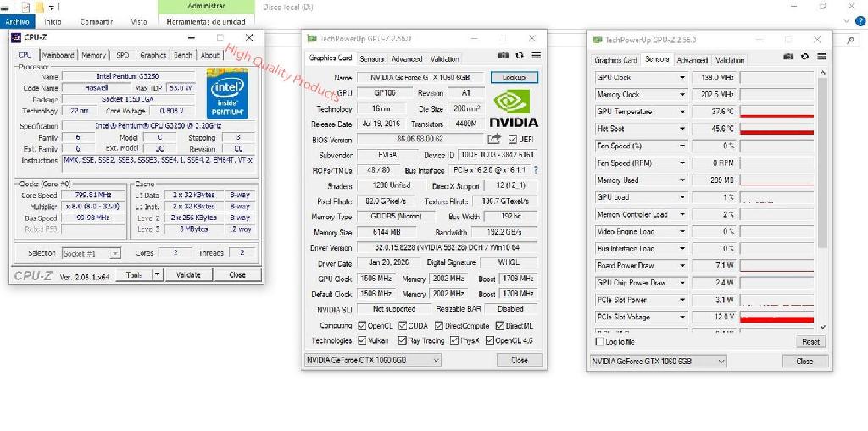The image size is (868, 431).
Task: Click the Explorer search magnifier icon
Action: pos(851,41)
